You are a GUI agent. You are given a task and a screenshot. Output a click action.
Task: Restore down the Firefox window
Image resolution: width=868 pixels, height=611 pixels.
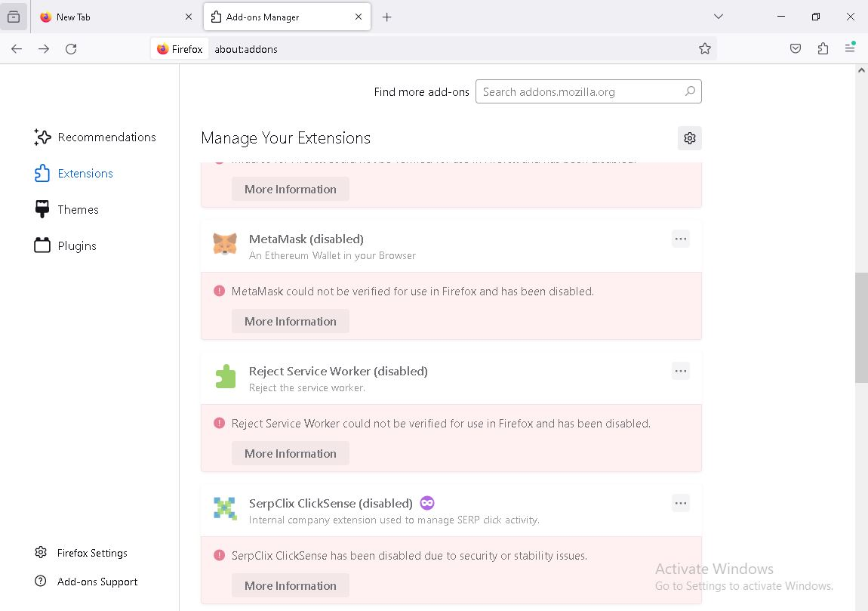(815, 17)
